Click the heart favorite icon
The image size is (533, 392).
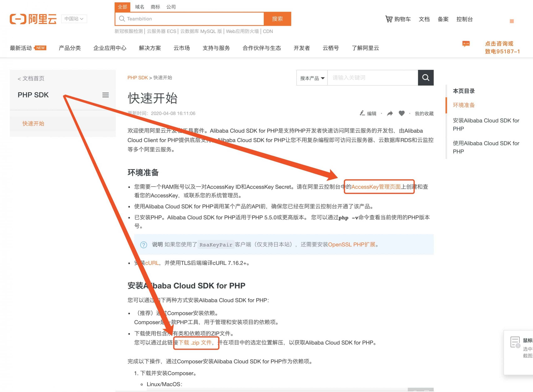tap(402, 113)
